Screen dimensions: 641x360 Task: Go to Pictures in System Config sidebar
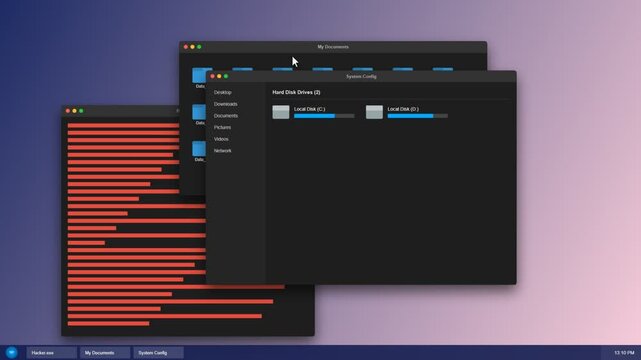222,127
